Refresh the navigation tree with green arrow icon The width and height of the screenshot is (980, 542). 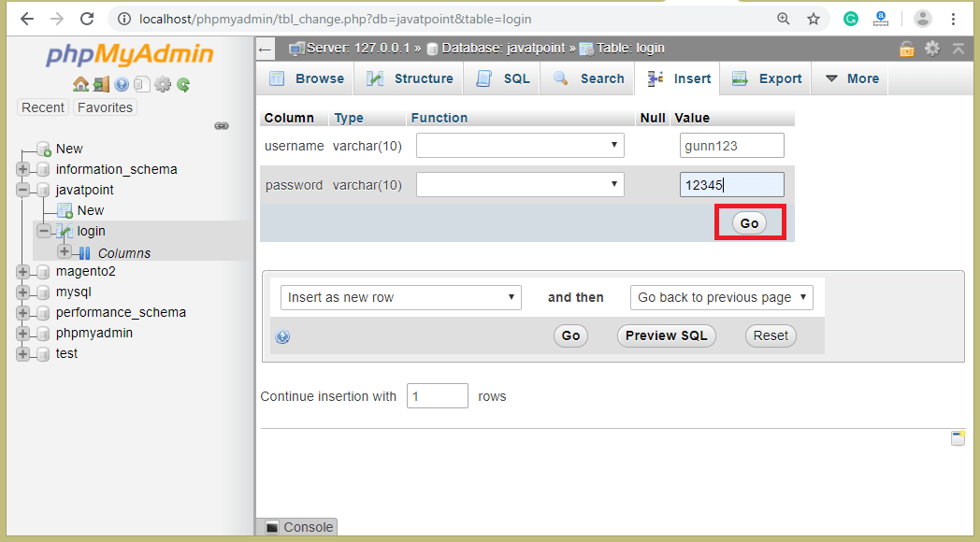pyautogui.click(x=183, y=84)
